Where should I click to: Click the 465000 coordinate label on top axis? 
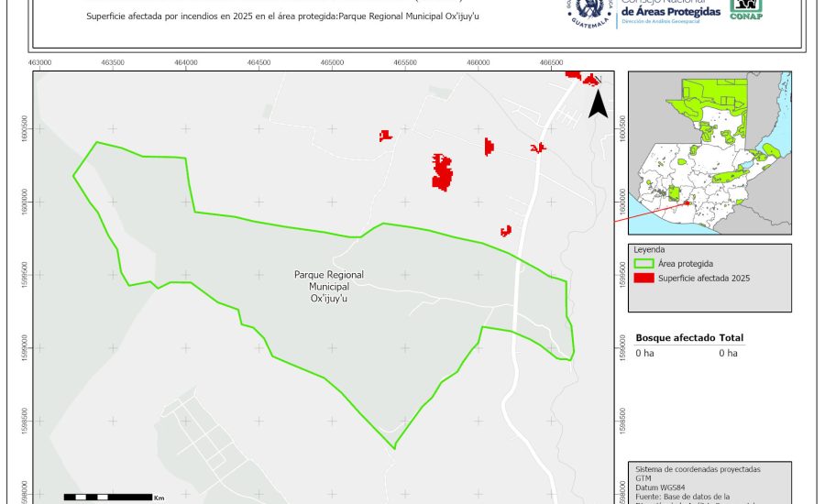click(x=332, y=62)
